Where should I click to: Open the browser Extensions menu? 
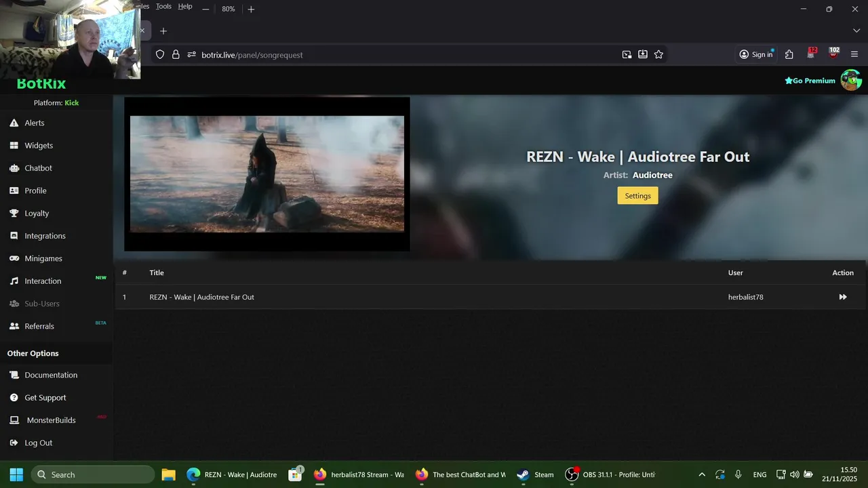click(789, 55)
